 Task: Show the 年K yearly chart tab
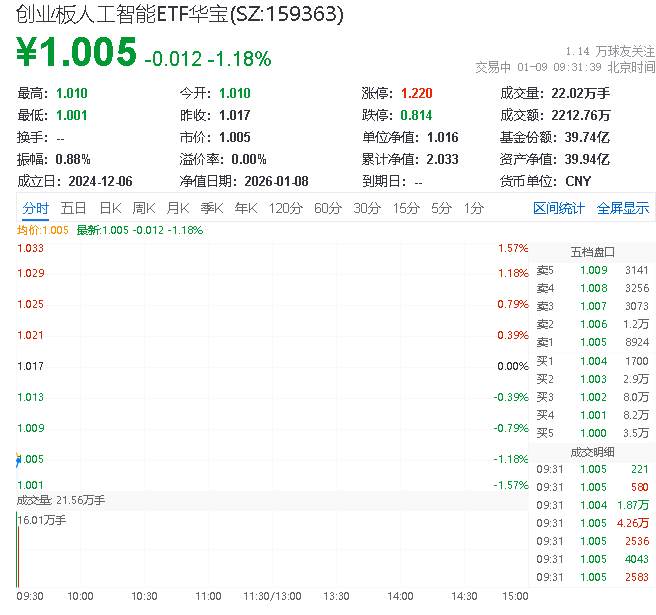tap(245, 208)
